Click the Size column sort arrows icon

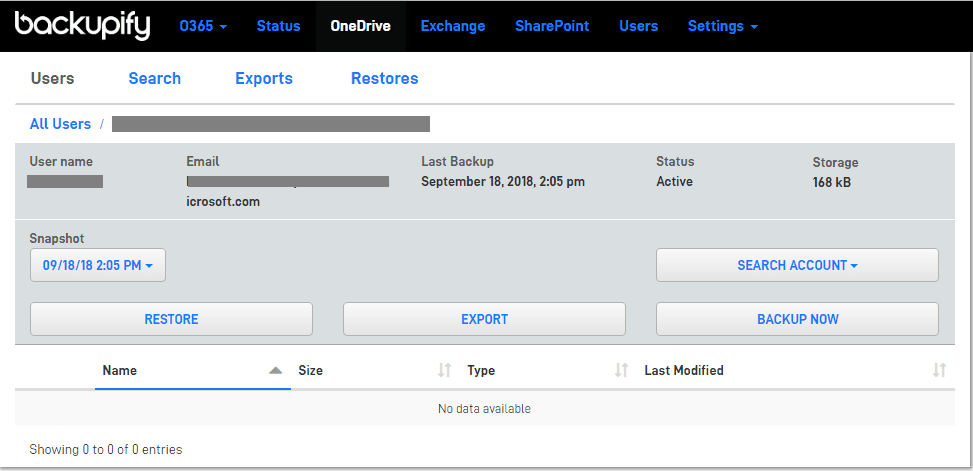pos(444,370)
